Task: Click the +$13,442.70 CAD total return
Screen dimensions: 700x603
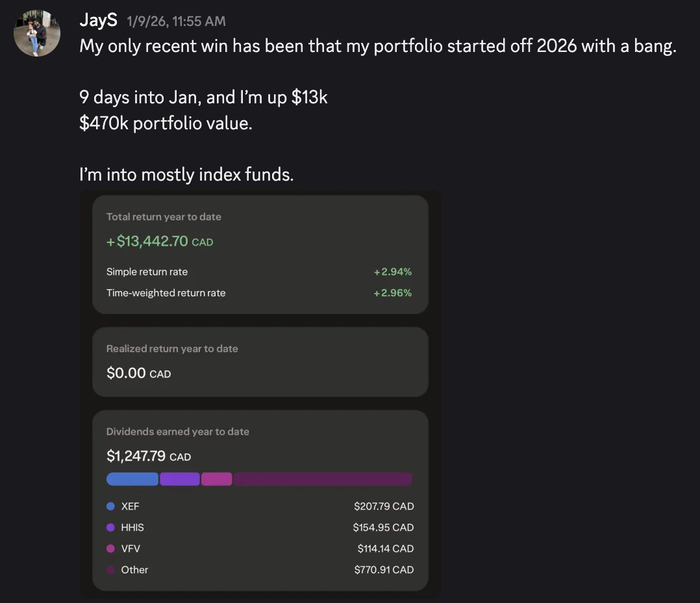Action: [x=160, y=241]
